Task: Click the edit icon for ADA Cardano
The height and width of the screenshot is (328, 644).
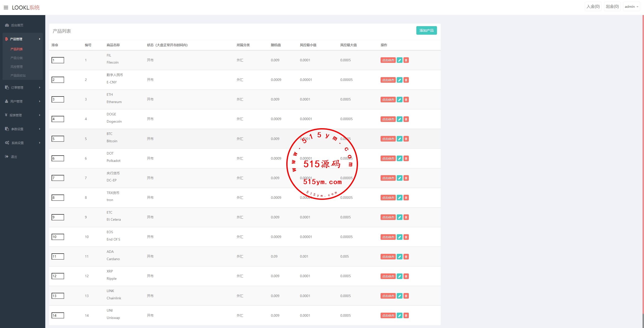Action: 399,257
